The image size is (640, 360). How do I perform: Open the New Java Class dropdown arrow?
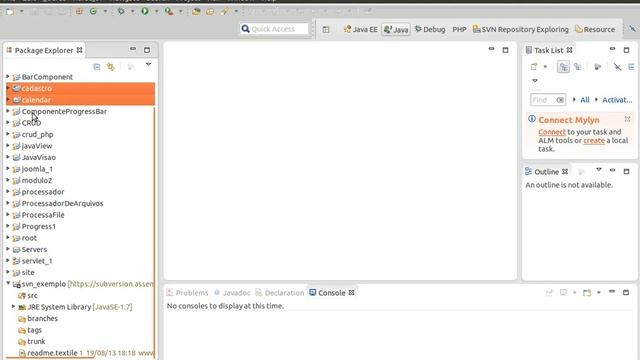coord(105,12)
